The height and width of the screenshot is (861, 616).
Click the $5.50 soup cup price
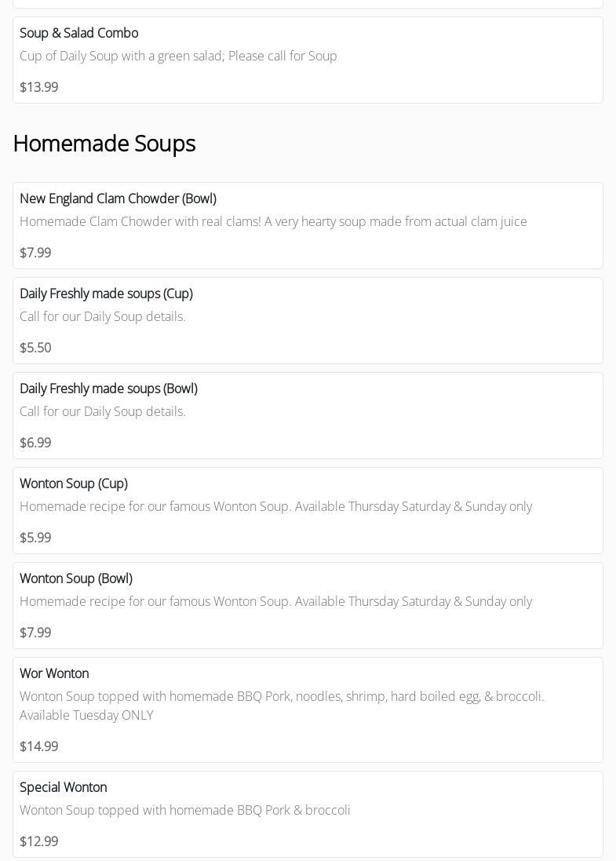pyautogui.click(x=35, y=348)
